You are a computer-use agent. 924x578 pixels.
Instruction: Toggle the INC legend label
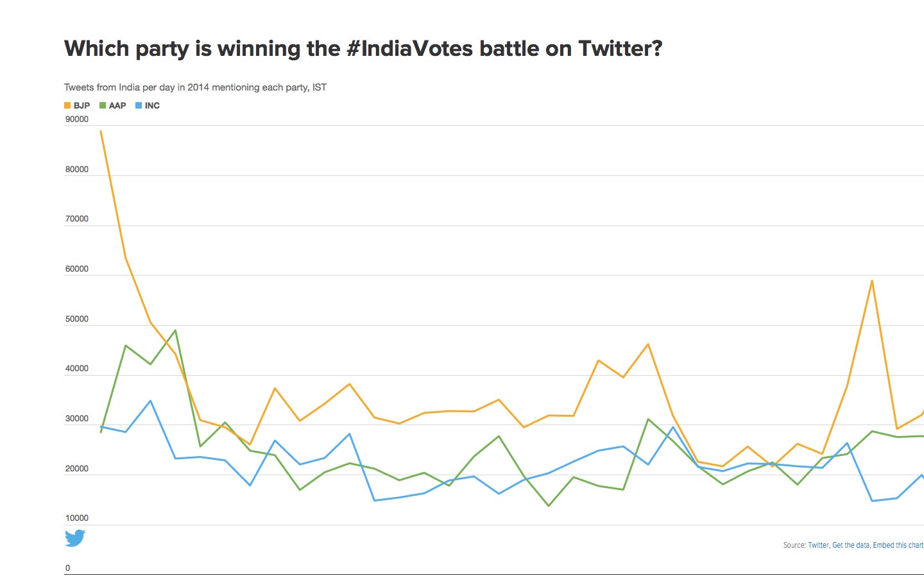click(152, 105)
